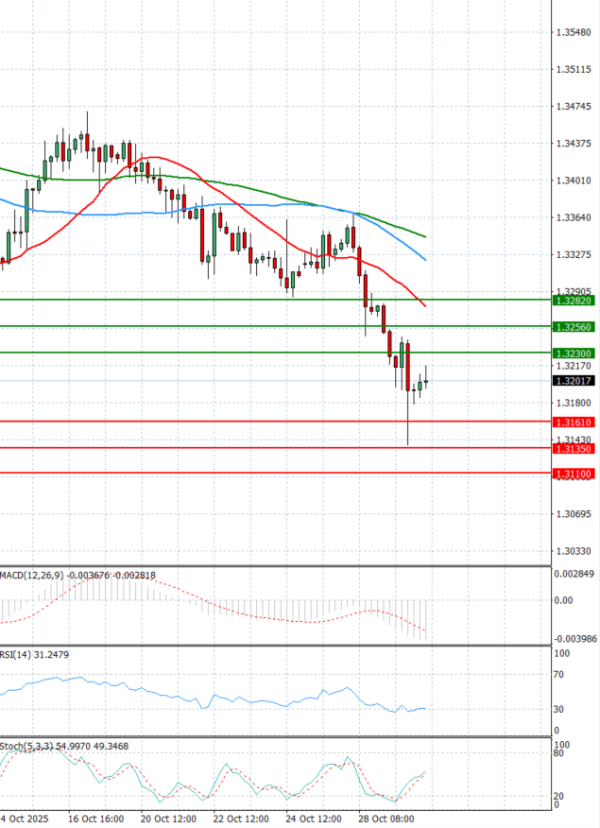Click the 16 Oct 16:00 time axis label
Screen dimensions: 600x828
pyautogui.click(x=96, y=818)
